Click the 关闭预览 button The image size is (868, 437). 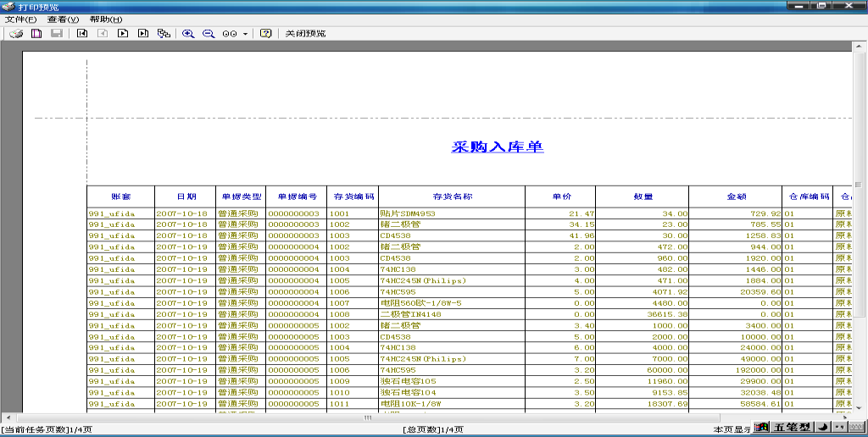[305, 34]
